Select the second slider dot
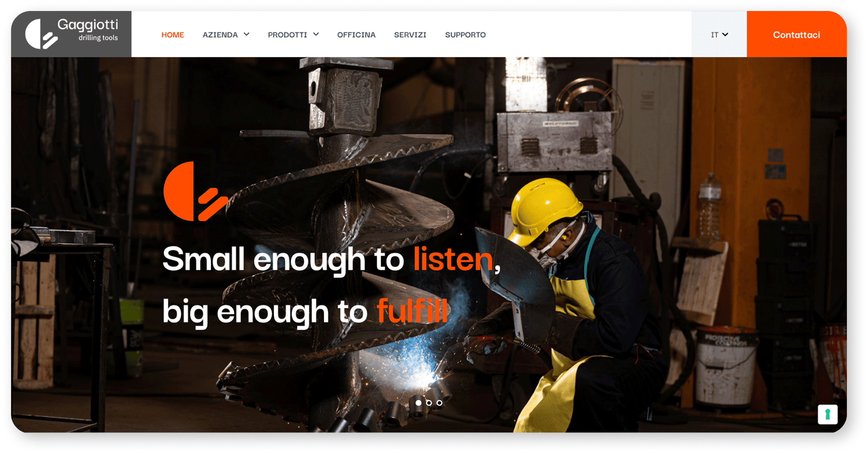This screenshot has width=868, height=454. [x=429, y=402]
